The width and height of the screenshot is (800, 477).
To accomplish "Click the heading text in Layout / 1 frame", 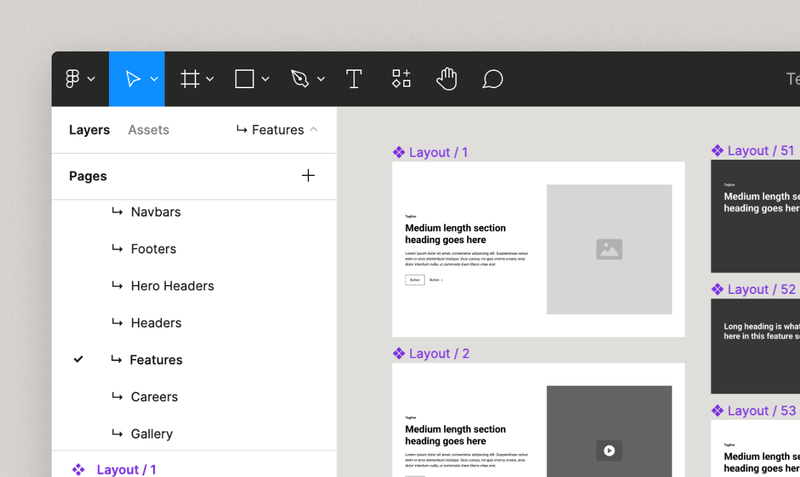I will 455,234.
